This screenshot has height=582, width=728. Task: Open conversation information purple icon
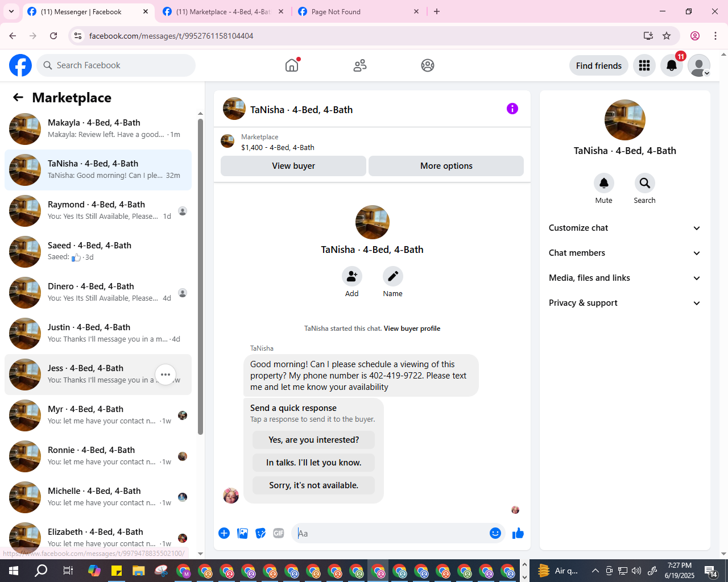point(512,109)
